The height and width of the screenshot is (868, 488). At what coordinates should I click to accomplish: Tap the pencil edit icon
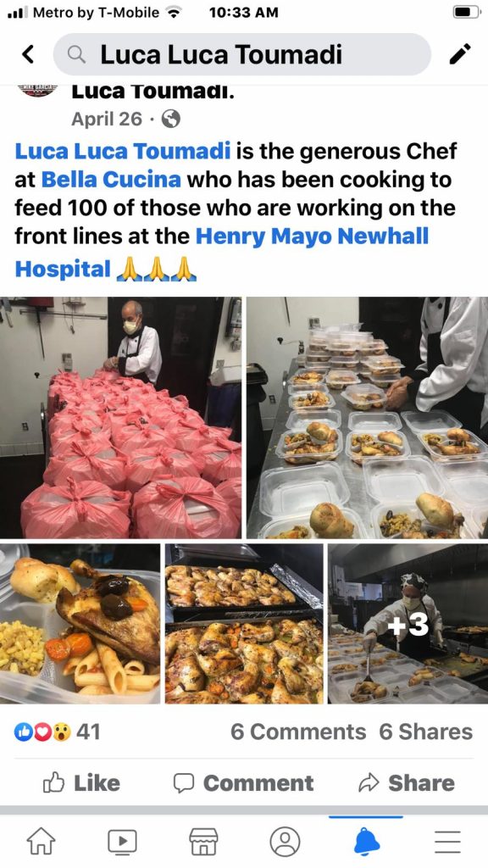[460, 54]
